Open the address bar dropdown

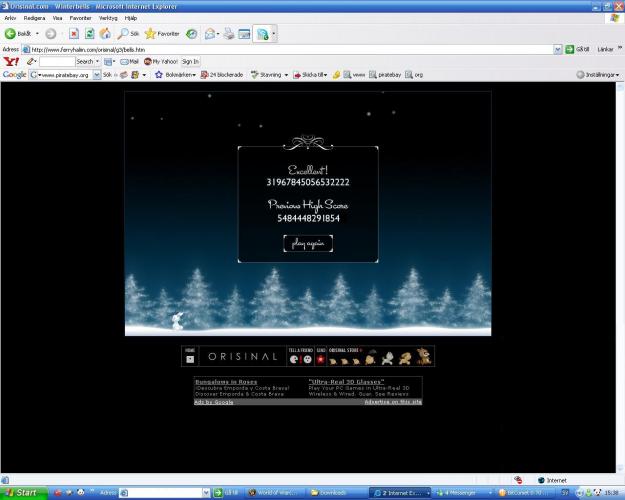point(557,48)
